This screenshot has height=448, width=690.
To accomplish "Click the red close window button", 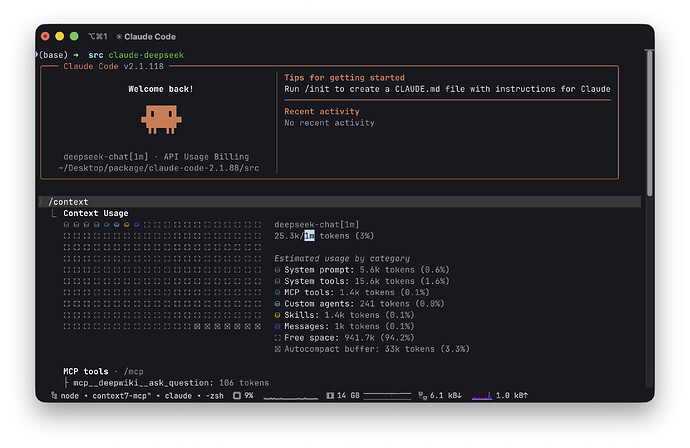I will [x=45, y=37].
